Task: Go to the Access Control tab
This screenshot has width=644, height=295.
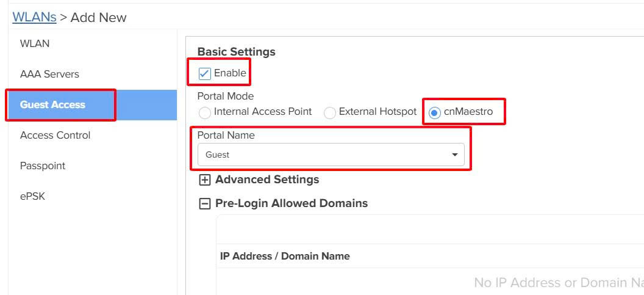Action: click(x=55, y=136)
